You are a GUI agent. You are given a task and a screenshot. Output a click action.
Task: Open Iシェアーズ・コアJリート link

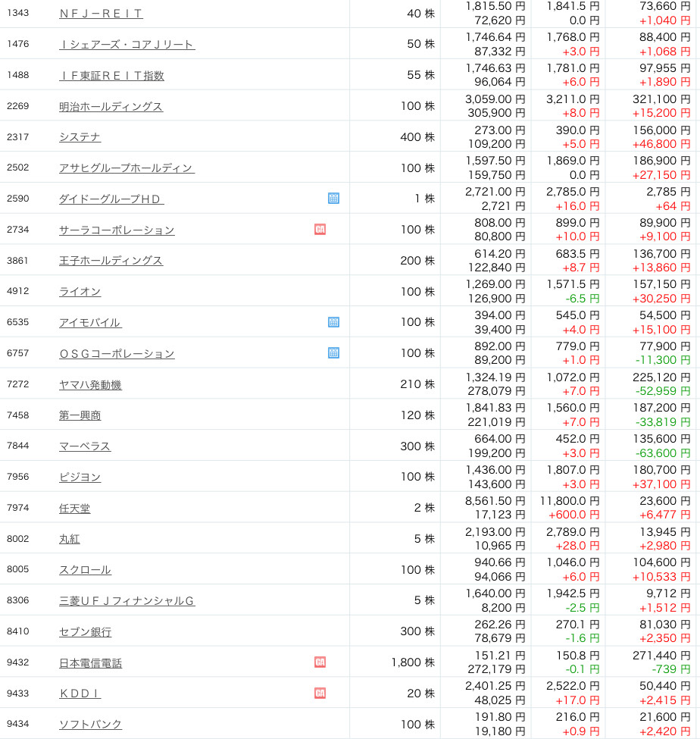click(x=127, y=44)
